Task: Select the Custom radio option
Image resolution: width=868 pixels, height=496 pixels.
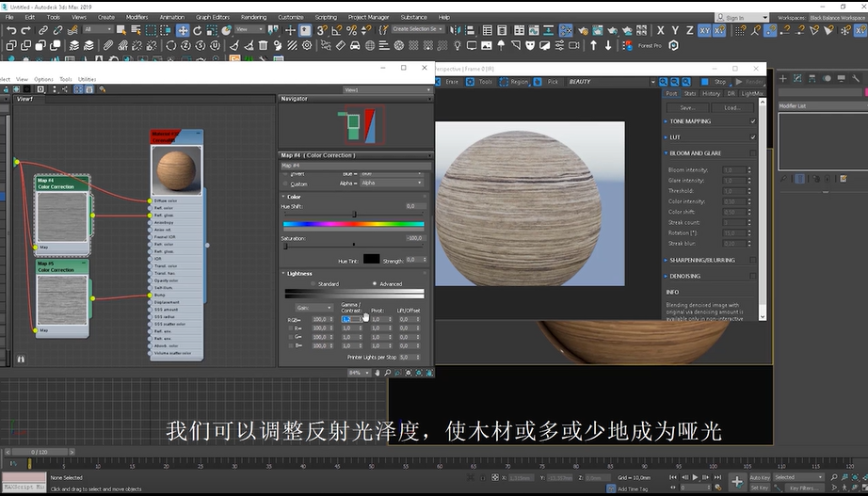Action: 285,184
